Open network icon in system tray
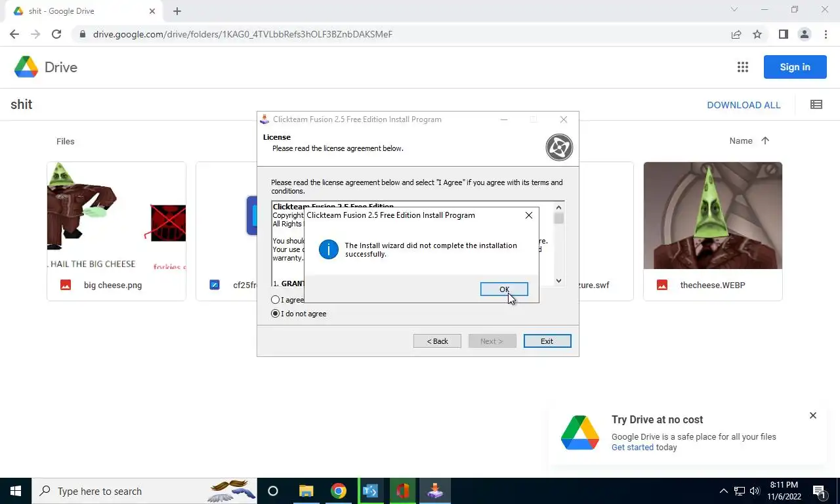840x504 pixels. point(739,491)
